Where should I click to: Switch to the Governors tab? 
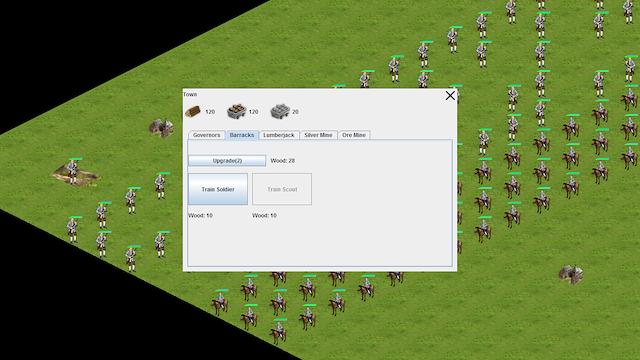coord(207,135)
